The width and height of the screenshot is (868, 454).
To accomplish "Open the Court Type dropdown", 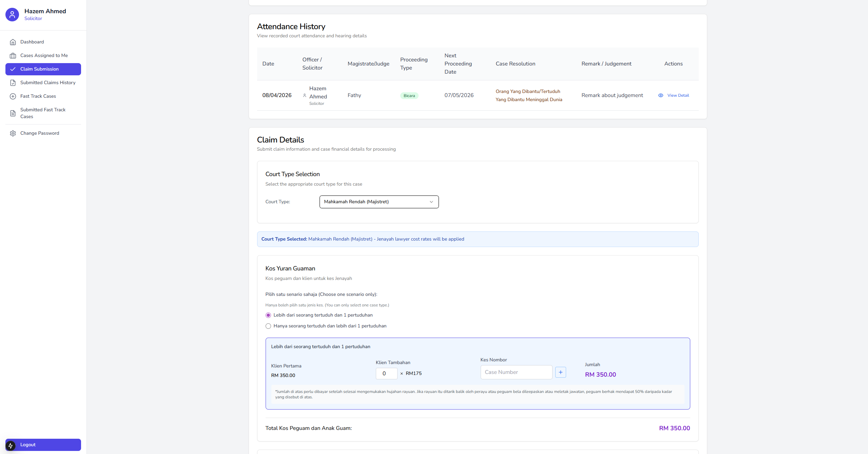I will (x=379, y=202).
